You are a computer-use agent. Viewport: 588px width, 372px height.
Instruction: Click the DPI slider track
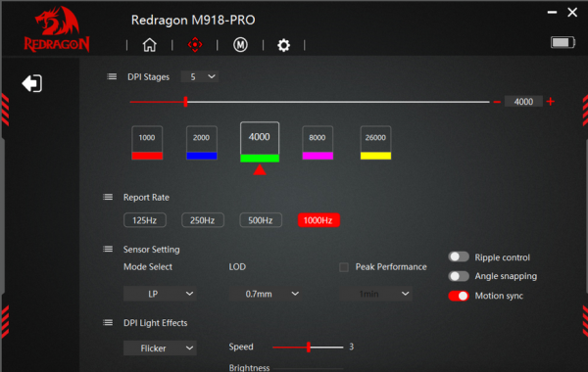pos(310,102)
